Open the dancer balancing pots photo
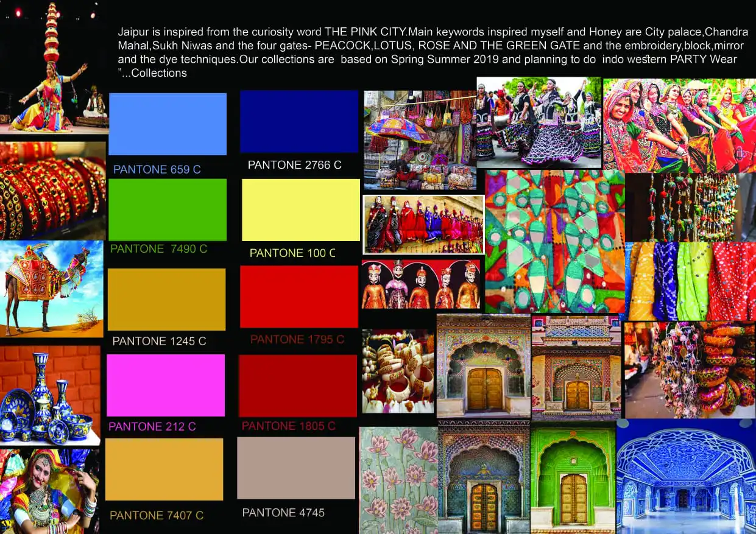This screenshot has height=534, width=756. pos(54,68)
